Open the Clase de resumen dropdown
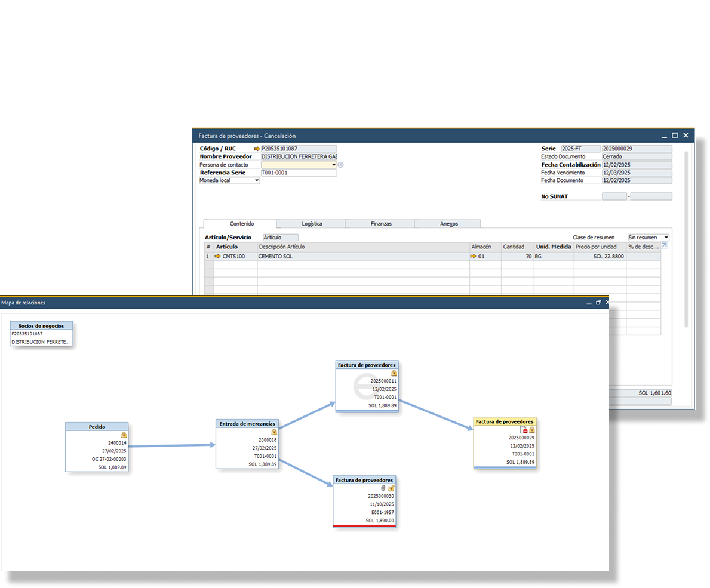The height and width of the screenshot is (588, 710). (666, 238)
